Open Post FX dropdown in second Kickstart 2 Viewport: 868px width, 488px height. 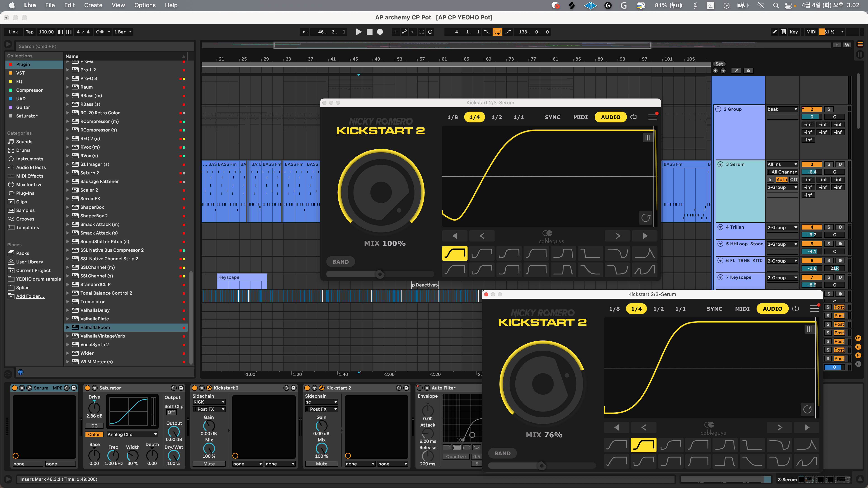[x=321, y=409]
